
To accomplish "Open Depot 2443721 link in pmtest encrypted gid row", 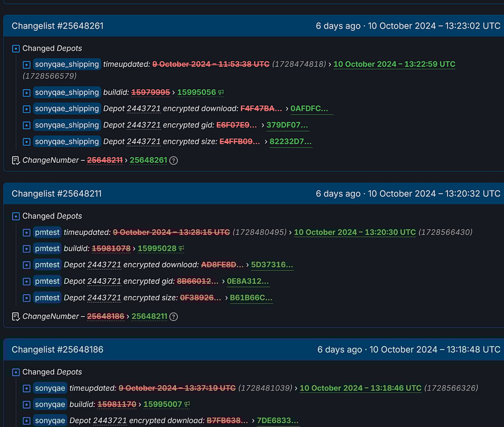I will point(104,281).
